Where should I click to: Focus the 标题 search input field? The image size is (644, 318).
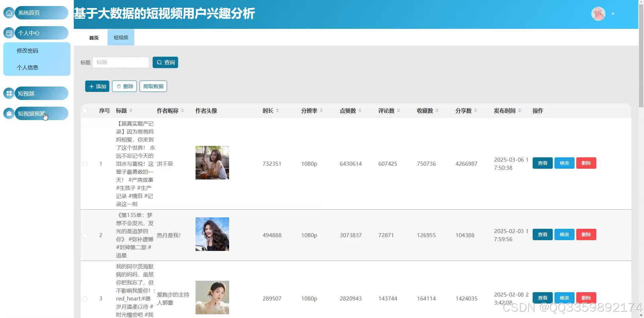click(121, 62)
